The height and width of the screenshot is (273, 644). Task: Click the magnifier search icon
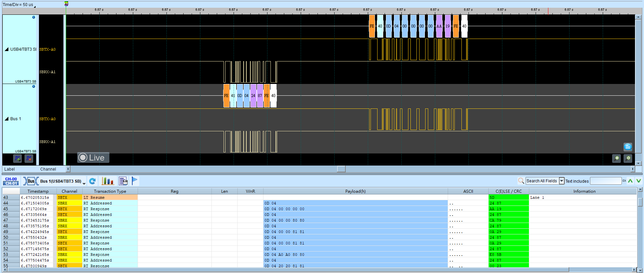coord(521,181)
